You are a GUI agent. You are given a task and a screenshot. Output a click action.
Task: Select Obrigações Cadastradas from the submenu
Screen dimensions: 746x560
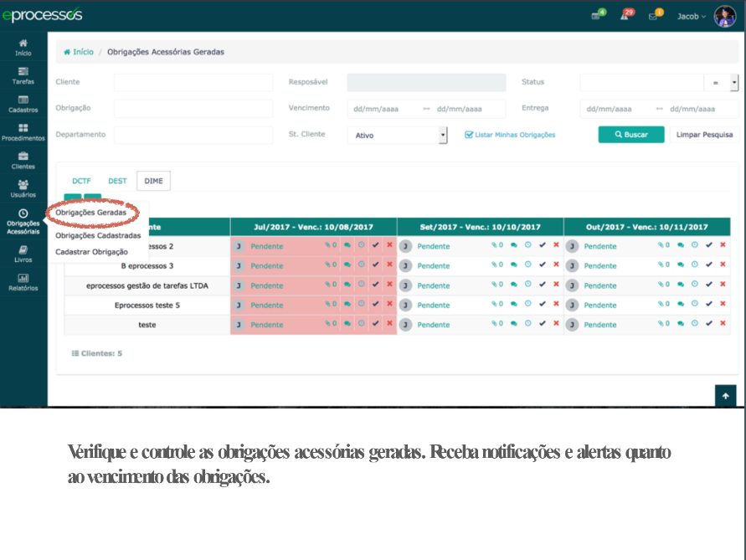[x=98, y=235]
